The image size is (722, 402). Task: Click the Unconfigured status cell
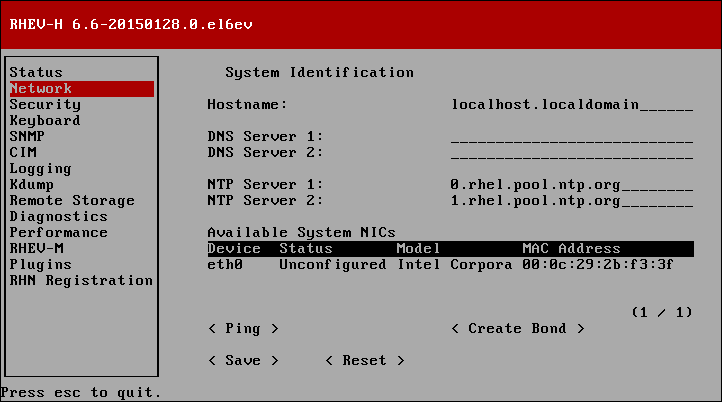pos(332,265)
